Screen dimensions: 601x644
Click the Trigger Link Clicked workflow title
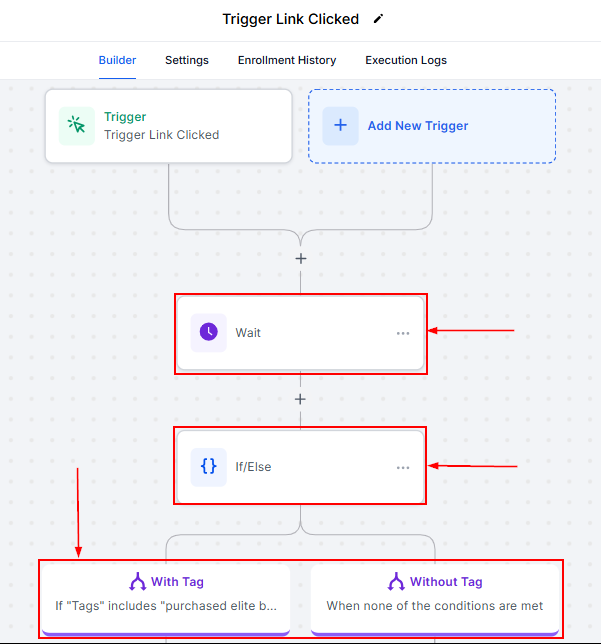(x=290, y=19)
